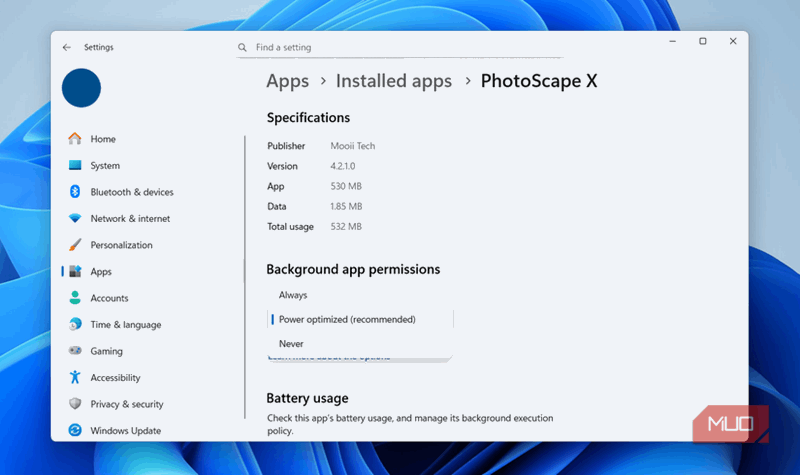Select the Accounts person icon

tap(75, 298)
